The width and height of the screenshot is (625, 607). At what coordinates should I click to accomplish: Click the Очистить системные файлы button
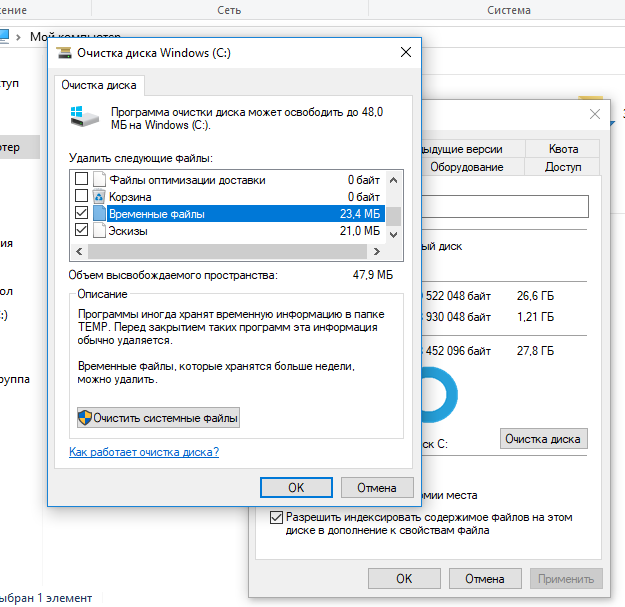tap(158, 418)
